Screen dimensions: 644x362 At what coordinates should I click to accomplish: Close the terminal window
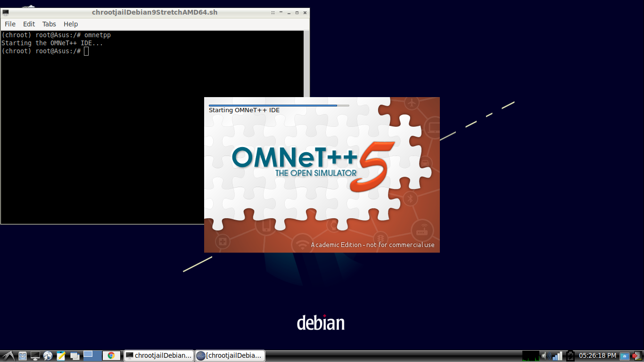305,12
